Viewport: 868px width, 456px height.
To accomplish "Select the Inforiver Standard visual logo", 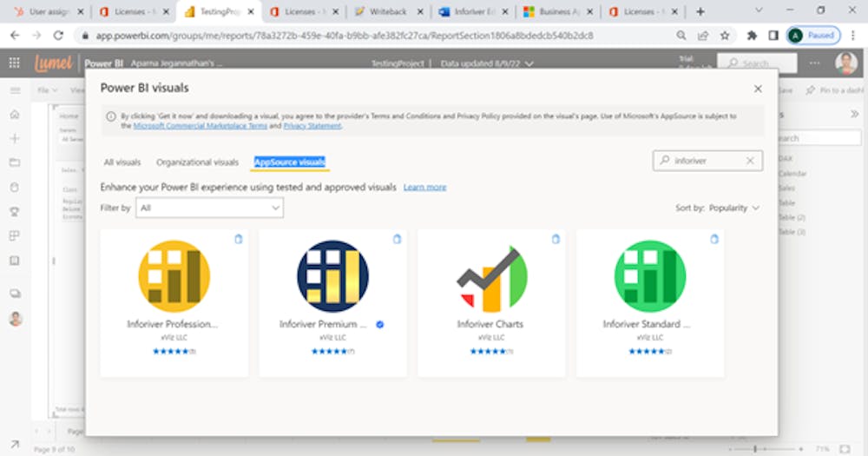I will [x=650, y=276].
